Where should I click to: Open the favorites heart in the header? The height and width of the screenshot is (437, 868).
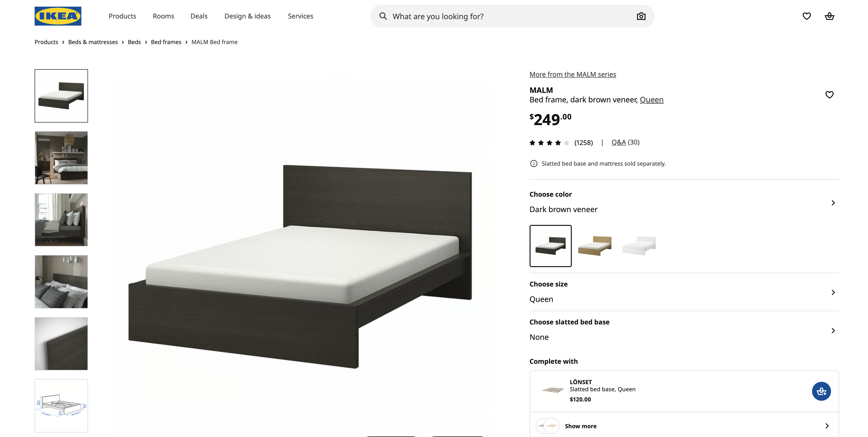point(806,16)
